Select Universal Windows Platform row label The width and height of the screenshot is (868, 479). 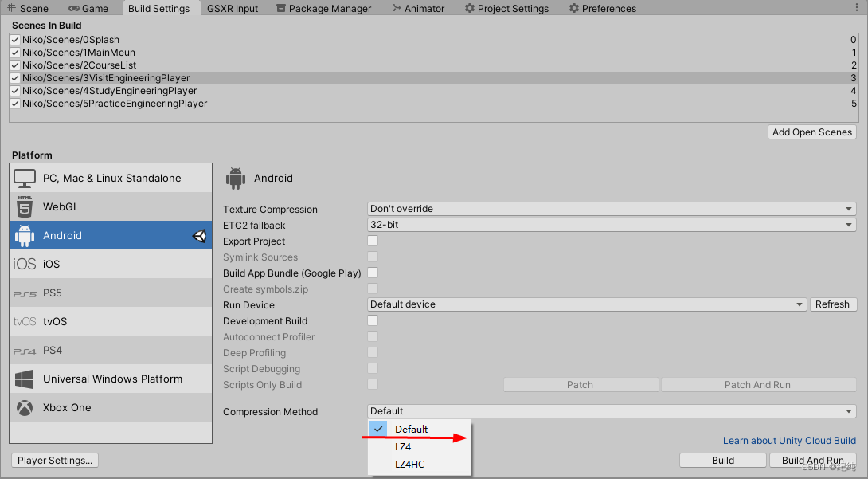pos(113,379)
